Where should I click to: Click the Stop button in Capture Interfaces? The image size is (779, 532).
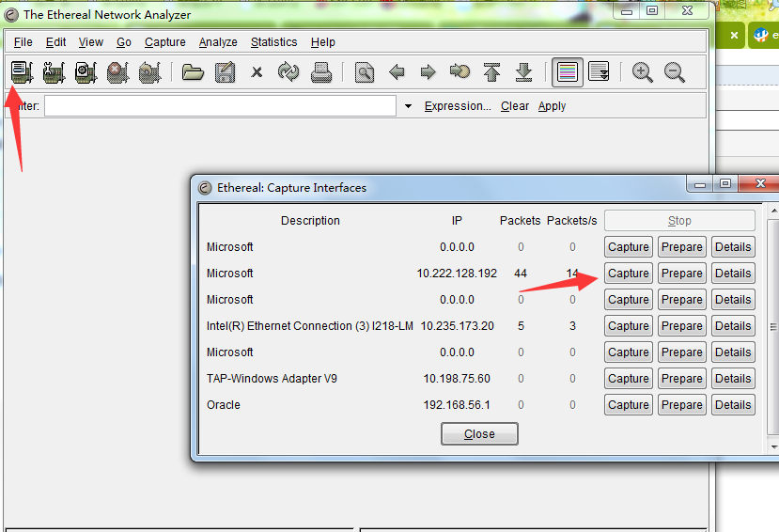pyautogui.click(x=679, y=221)
